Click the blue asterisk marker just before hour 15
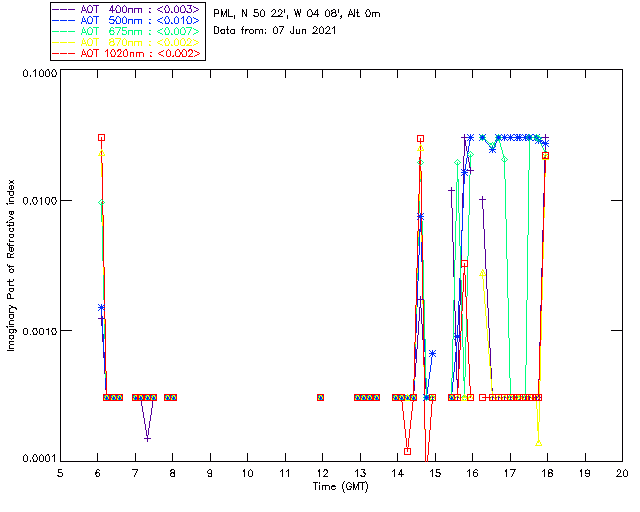 [x=433, y=354]
